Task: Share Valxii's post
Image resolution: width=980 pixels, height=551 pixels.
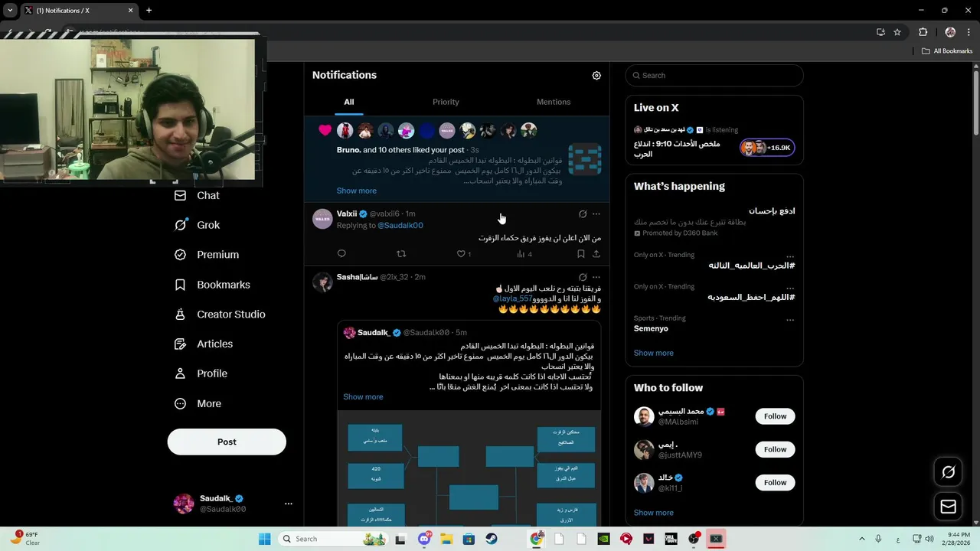Action: pyautogui.click(x=596, y=254)
